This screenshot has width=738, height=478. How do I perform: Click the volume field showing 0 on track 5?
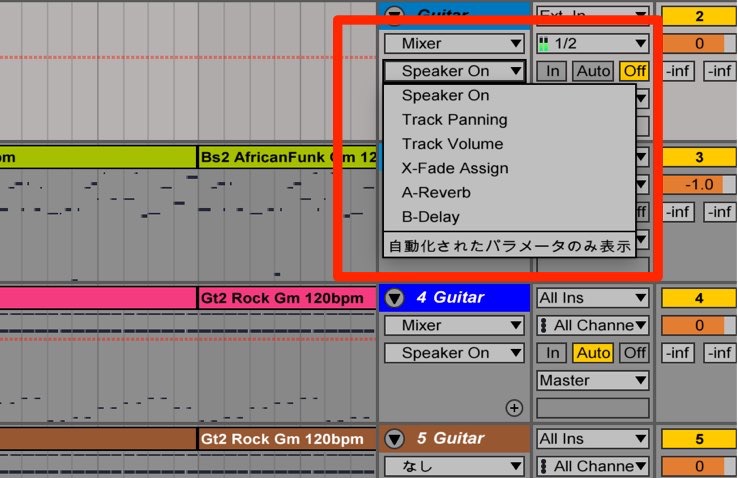coord(699,466)
